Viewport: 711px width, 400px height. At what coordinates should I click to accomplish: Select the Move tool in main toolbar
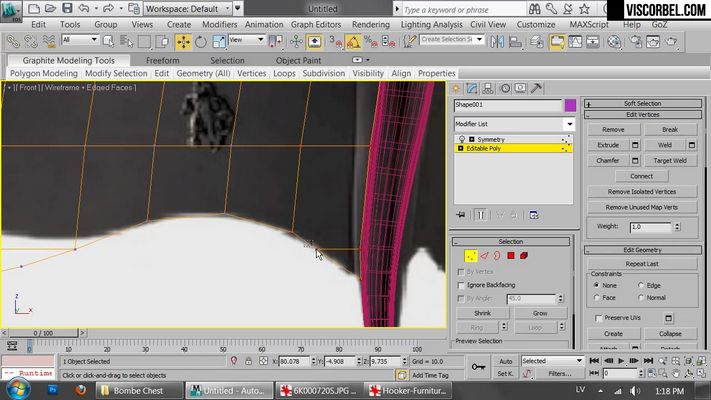click(x=183, y=42)
